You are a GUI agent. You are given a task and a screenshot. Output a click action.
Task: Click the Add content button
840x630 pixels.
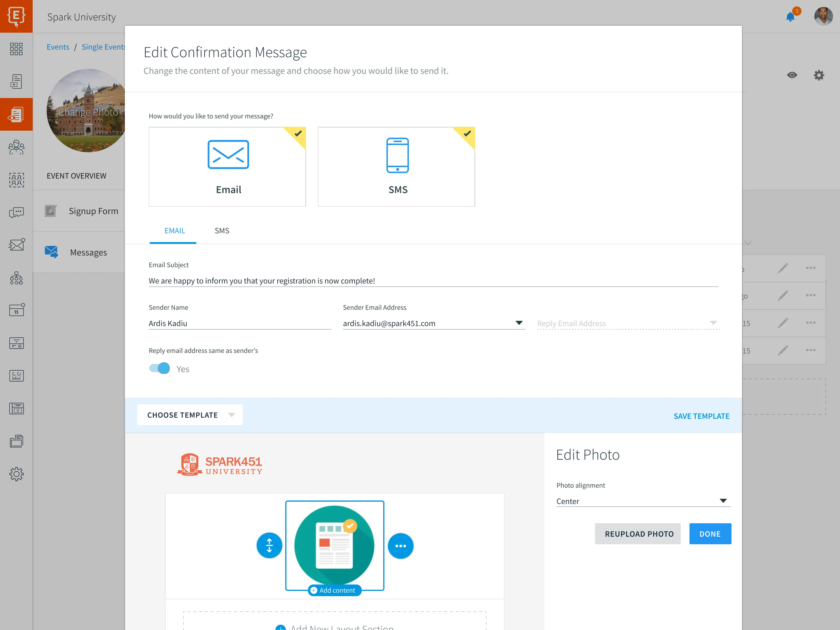coord(334,591)
